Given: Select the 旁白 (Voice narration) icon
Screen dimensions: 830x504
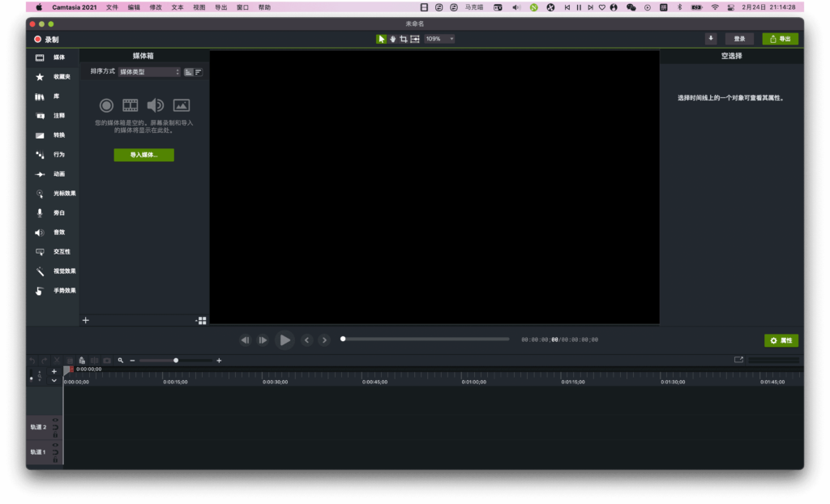Looking at the screenshot, I should click(x=43, y=213).
